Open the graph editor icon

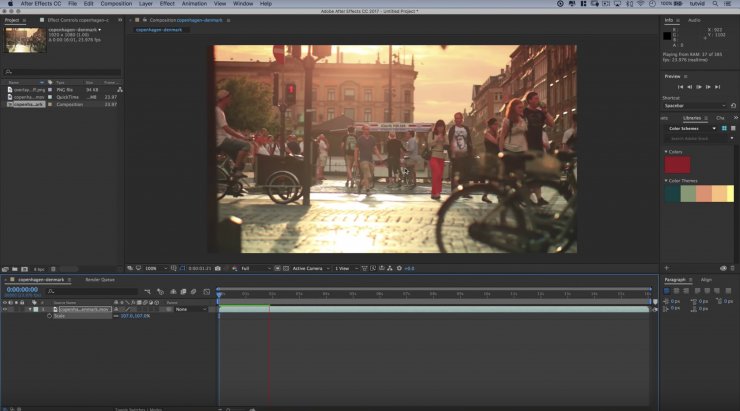[x=207, y=292]
